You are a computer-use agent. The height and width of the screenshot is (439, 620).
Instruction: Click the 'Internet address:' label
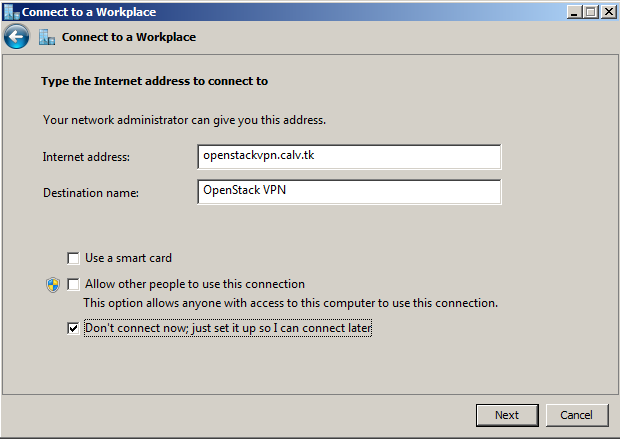(x=87, y=158)
